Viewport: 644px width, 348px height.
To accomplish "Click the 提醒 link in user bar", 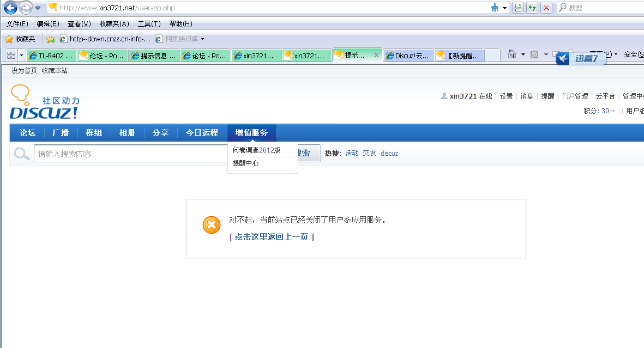I will tap(547, 96).
